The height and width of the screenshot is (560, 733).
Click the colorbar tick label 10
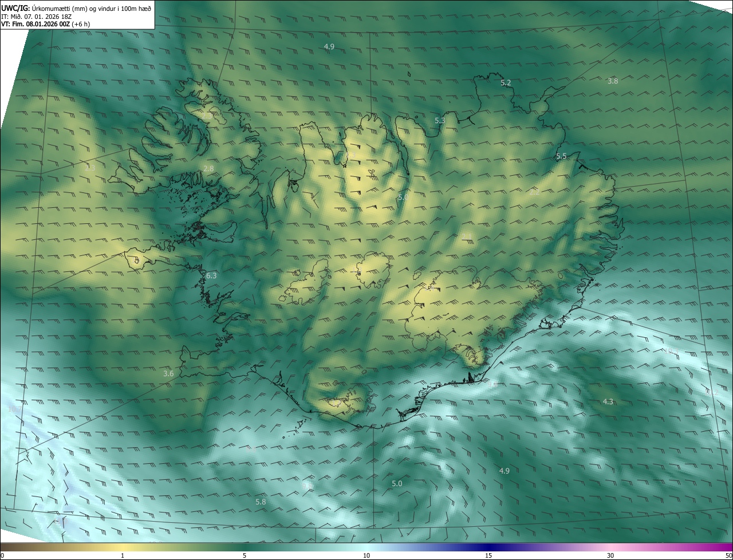[366, 555]
